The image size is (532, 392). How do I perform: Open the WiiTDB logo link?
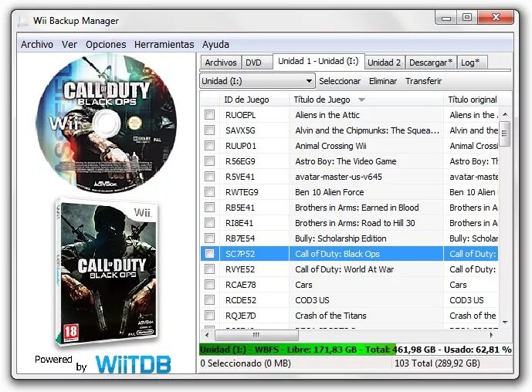pos(133,364)
